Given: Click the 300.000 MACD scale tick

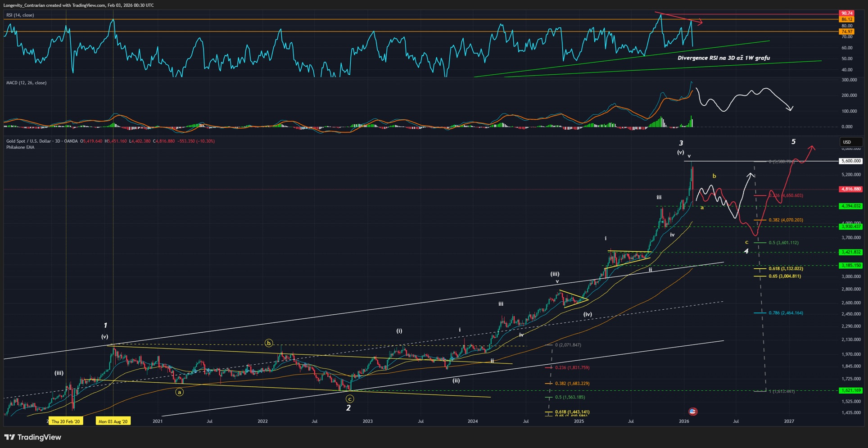Looking at the screenshot, I should pyautogui.click(x=850, y=80).
